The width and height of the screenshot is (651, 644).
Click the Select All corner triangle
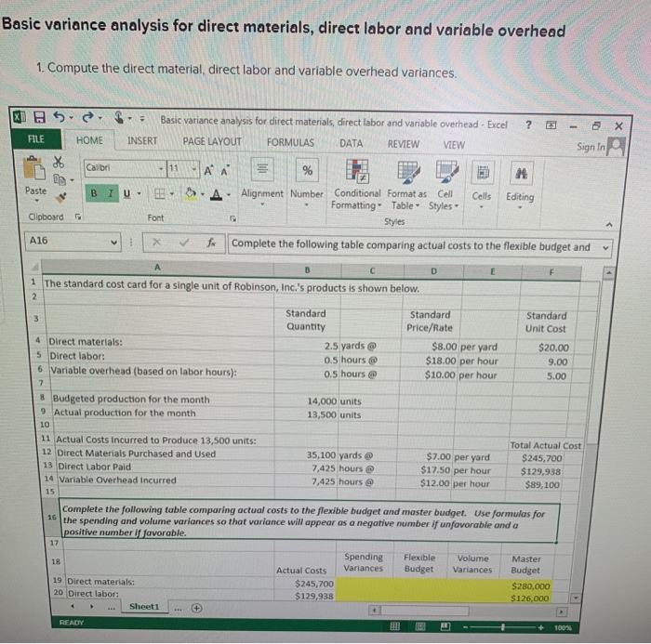(35, 266)
